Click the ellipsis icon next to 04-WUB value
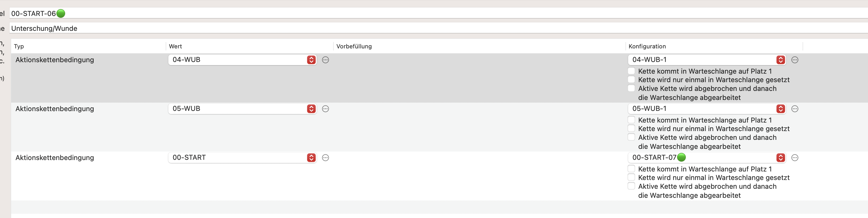Viewport: 868px width, 218px height. 325,60
